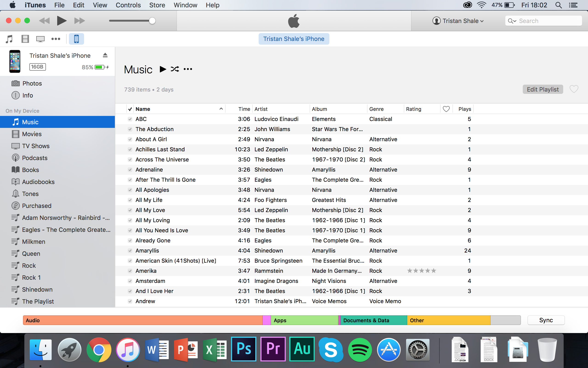Play the current track in iTunes toolbar

(x=62, y=21)
